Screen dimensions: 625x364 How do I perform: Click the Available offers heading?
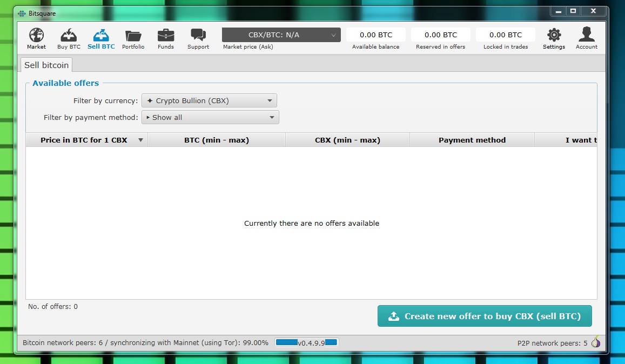(66, 83)
